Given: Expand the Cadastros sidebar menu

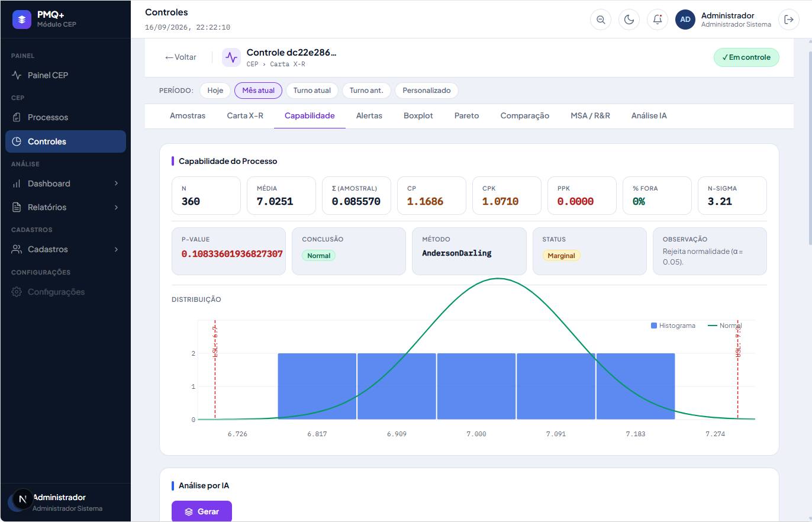Looking at the screenshot, I should tap(66, 249).
